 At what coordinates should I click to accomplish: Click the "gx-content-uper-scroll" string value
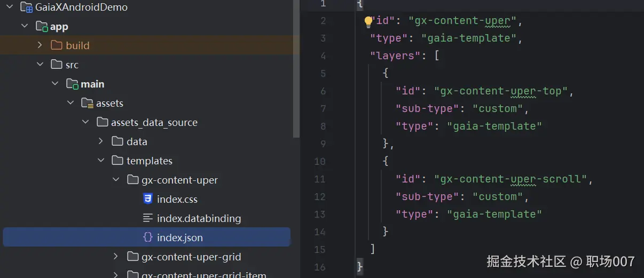(511, 179)
